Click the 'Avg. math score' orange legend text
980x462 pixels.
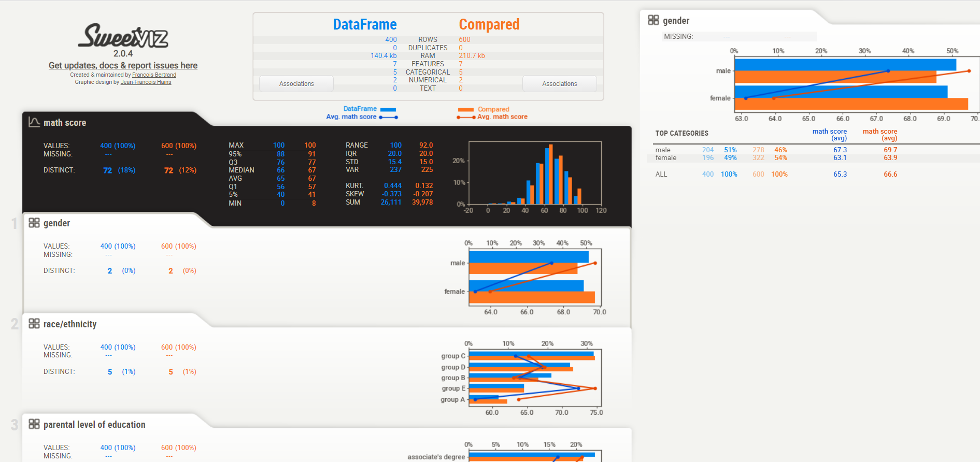(x=502, y=117)
